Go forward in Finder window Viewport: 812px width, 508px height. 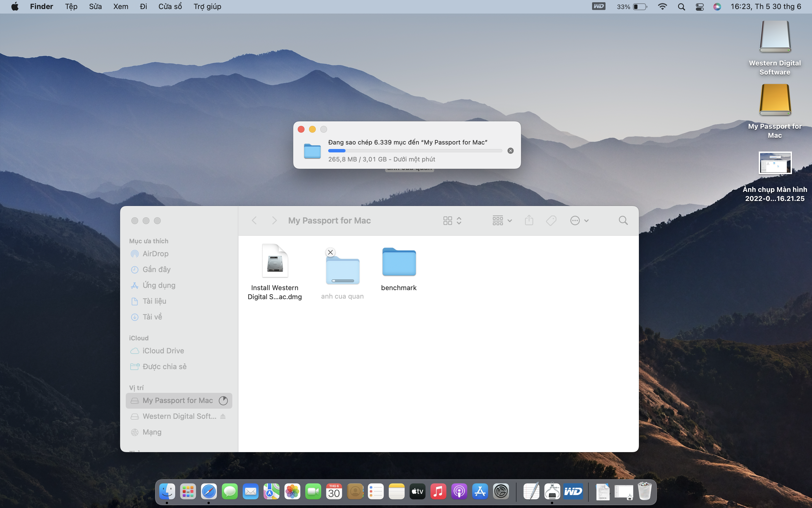(x=274, y=221)
